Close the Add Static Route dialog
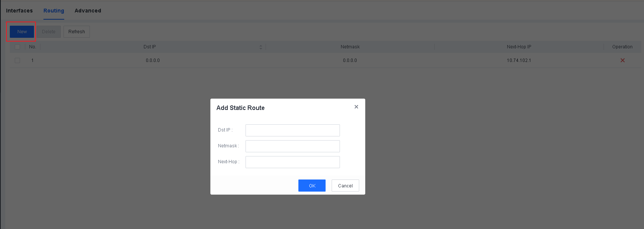 [356, 107]
